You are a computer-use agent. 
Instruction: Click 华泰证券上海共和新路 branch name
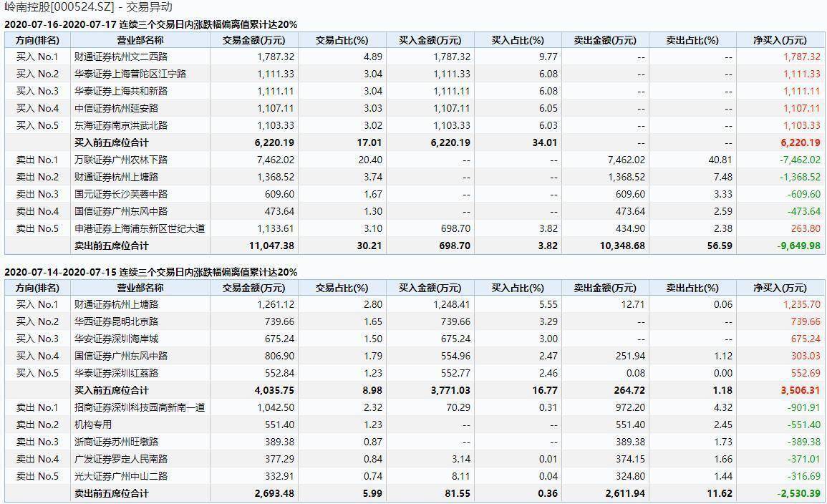pyautogui.click(x=121, y=91)
